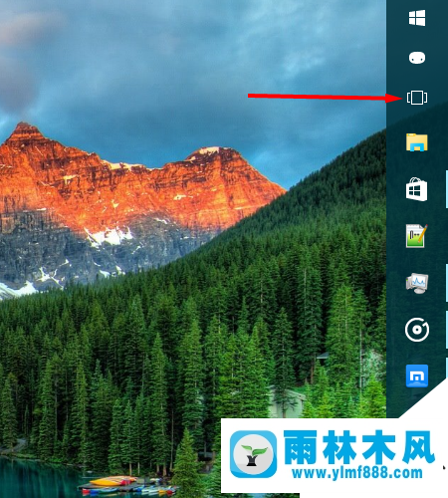Open the circular disc music app
The height and width of the screenshot is (498, 448).
(x=417, y=330)
